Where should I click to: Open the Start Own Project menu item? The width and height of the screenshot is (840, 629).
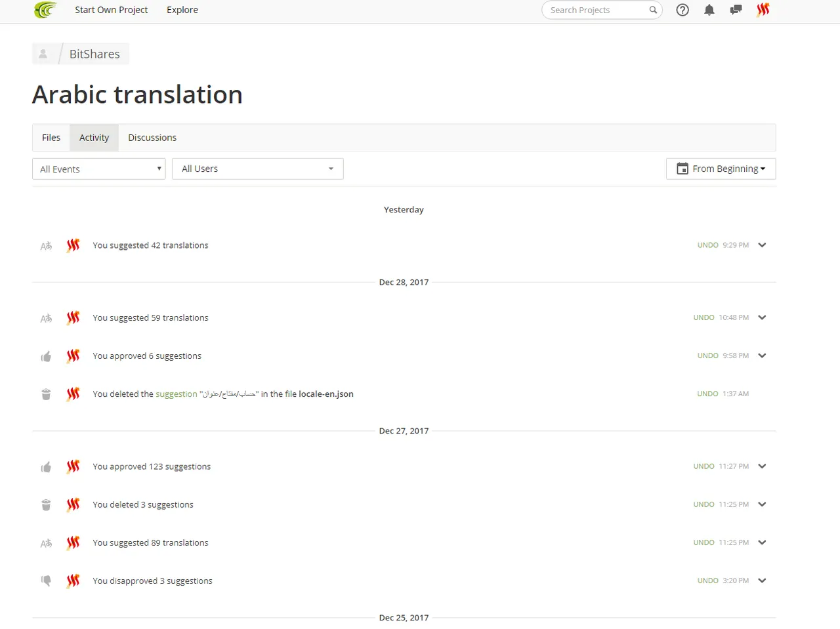[x=111, y=10]
